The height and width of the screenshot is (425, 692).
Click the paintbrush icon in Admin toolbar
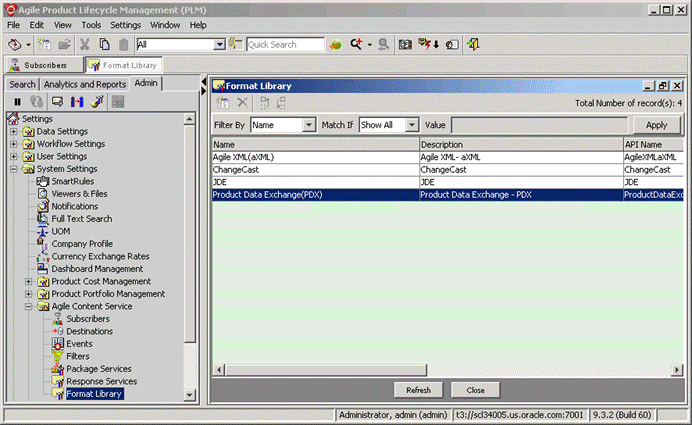click(97, 102)
